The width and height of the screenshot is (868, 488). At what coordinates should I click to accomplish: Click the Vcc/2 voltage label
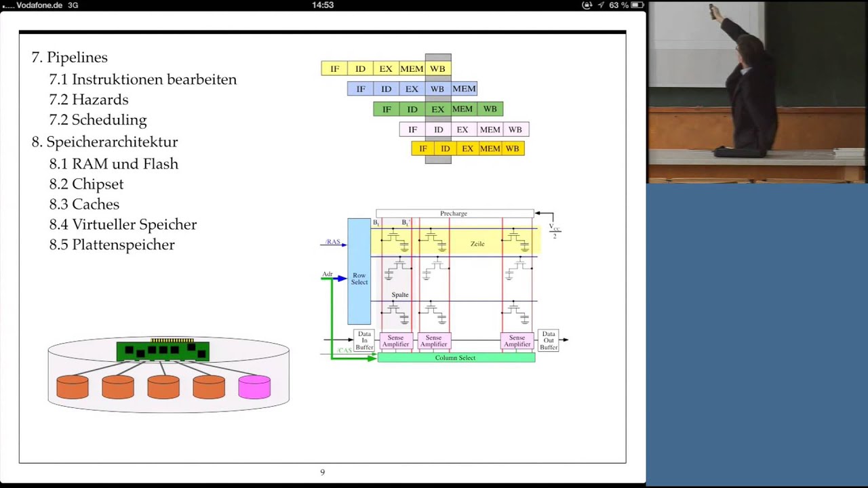554,230
